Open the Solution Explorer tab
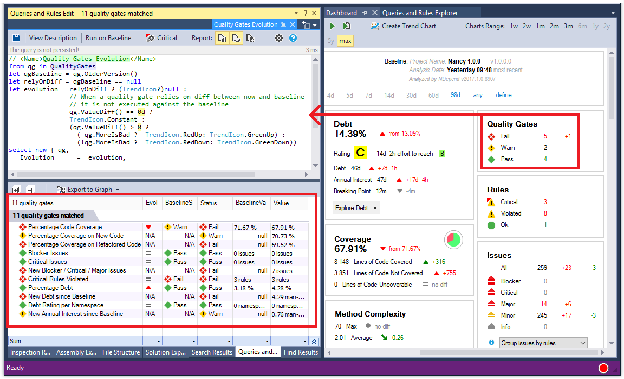This screenshot has width=624, height=379. tap(165, 352)
